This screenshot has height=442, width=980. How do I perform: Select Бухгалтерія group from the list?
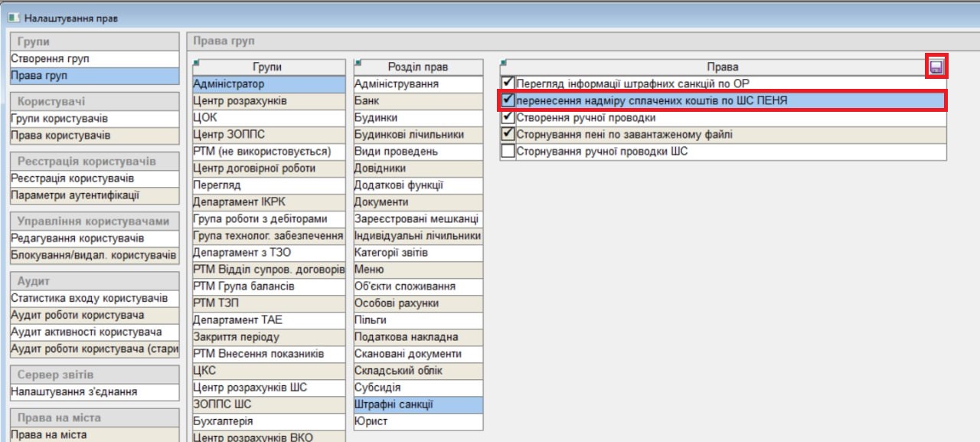[x=223, y=421]
